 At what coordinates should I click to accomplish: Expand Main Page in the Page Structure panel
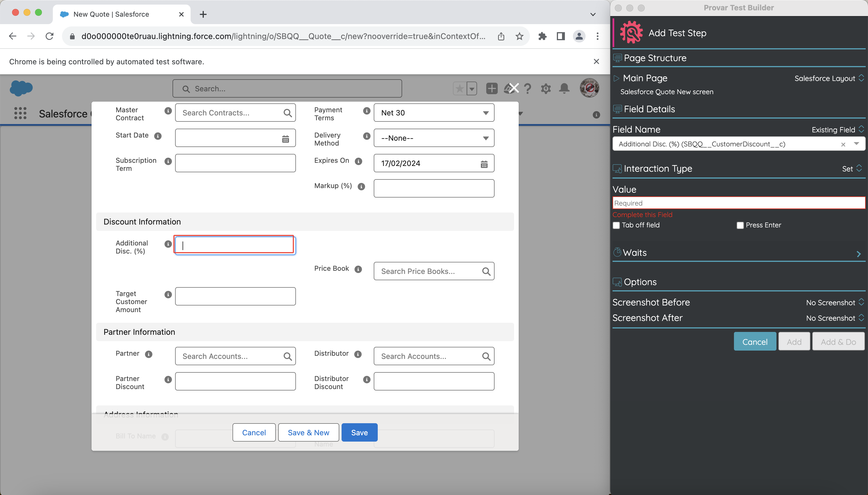[617, 78]
